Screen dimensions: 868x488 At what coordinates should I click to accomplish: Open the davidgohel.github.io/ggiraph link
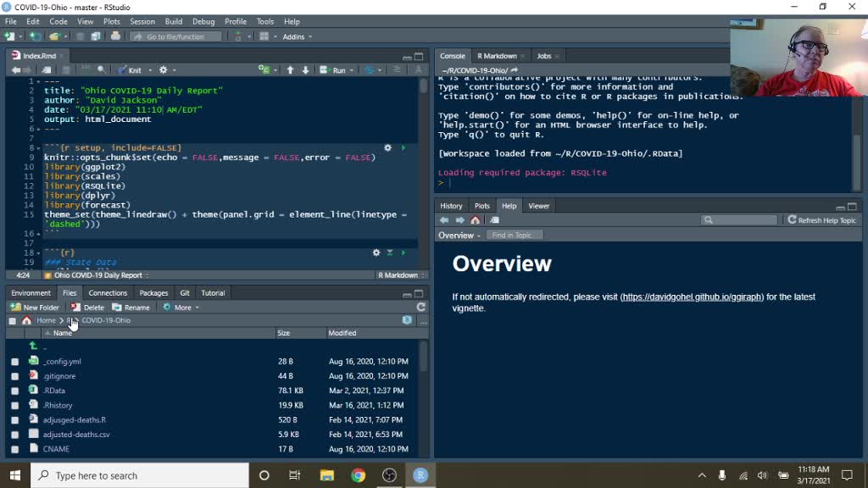point(692,297)
